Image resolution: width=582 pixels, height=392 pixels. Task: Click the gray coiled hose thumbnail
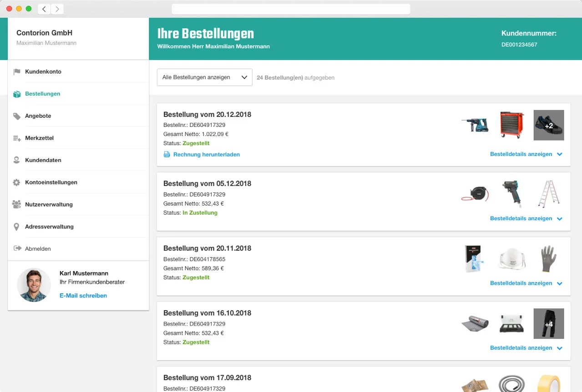click(x=512, y=384)
